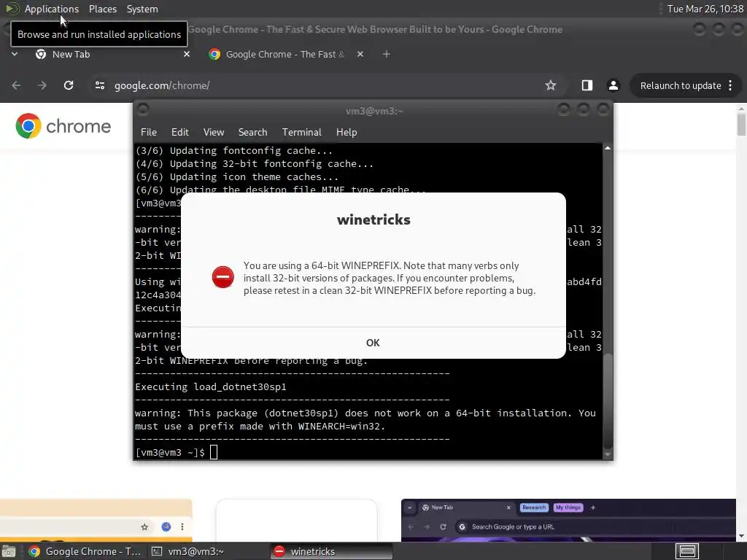Open the terminal View menu
The width and height of the screenshot is (747, 560).
[214, 133]
